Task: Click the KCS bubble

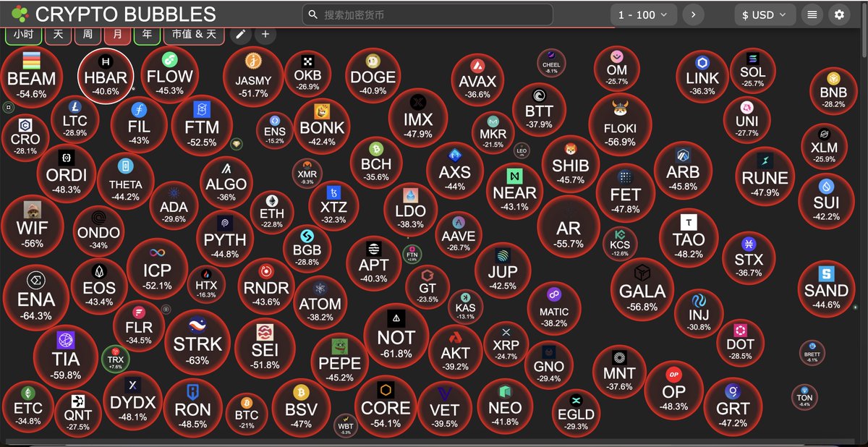Action: point(620,244)
